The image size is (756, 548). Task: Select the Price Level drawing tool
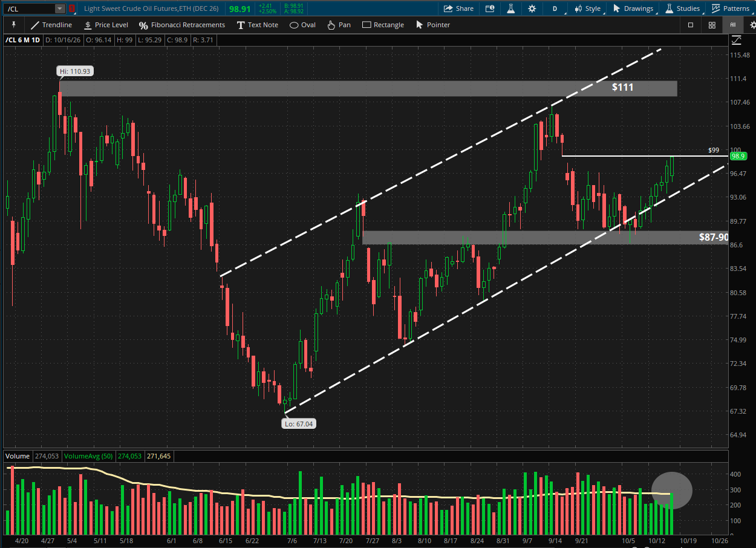click(106, 25)
